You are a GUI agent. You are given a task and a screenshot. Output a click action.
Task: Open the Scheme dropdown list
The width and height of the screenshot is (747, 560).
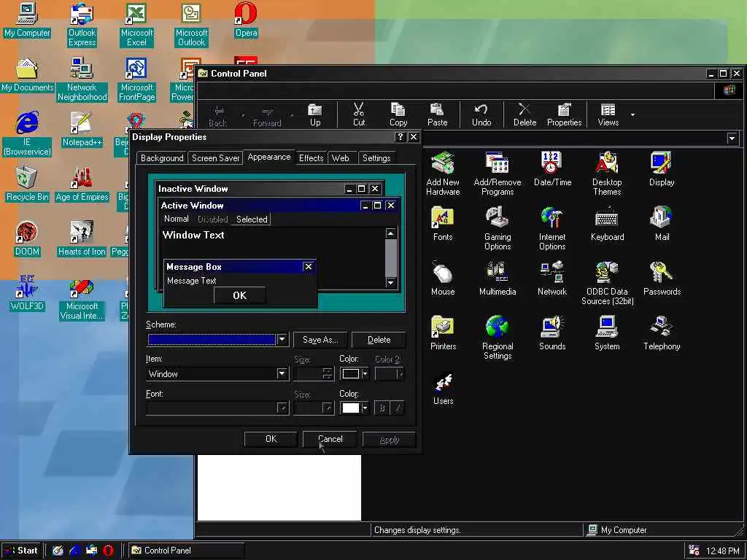click(282, 340)
